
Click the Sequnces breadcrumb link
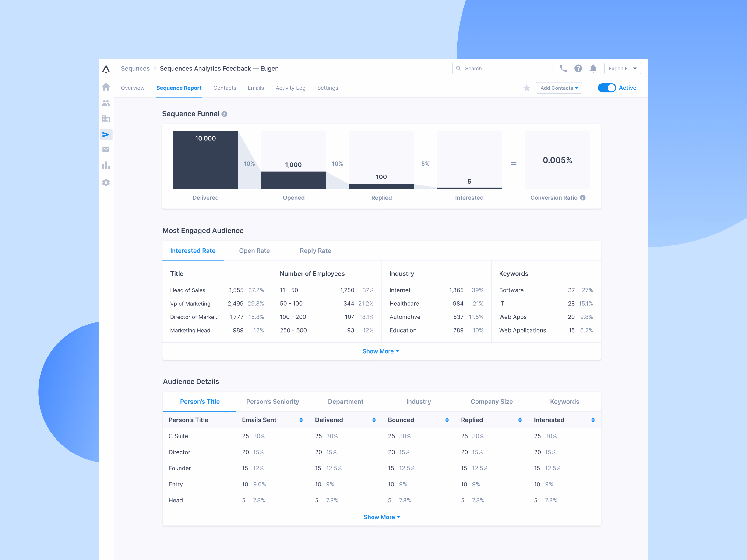(x=135, y=69)
